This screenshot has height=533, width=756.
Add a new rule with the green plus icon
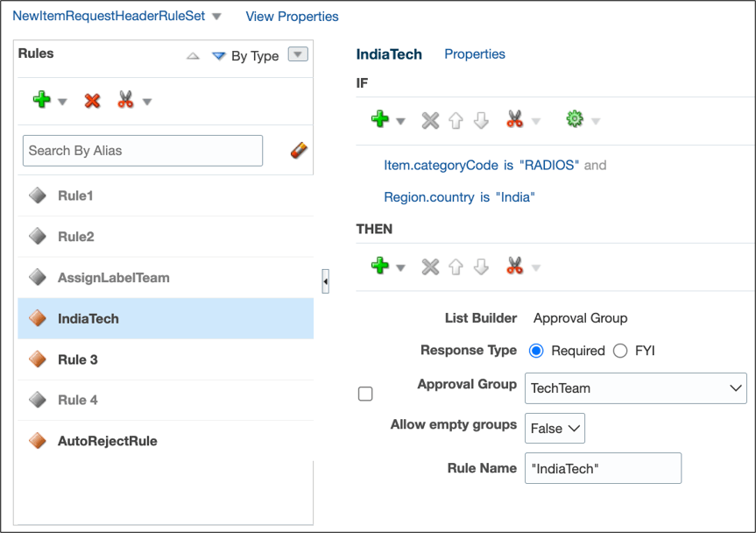click(x=42, y=101)
